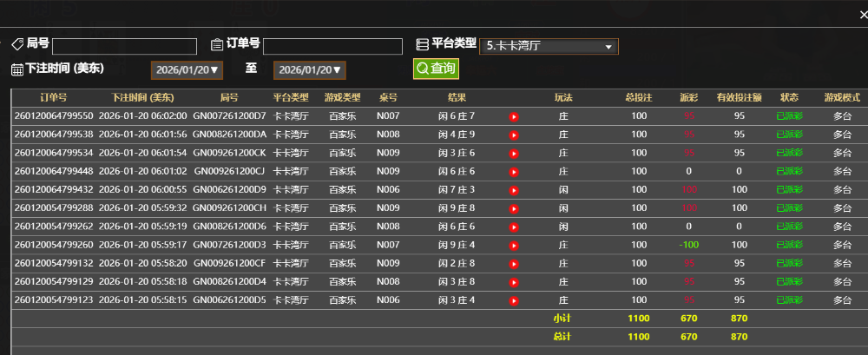Image resolution: width=868 pixels, height=355 pixels.
Task: Select round number GN009261200CK
Action: click(x=229, y=152)
